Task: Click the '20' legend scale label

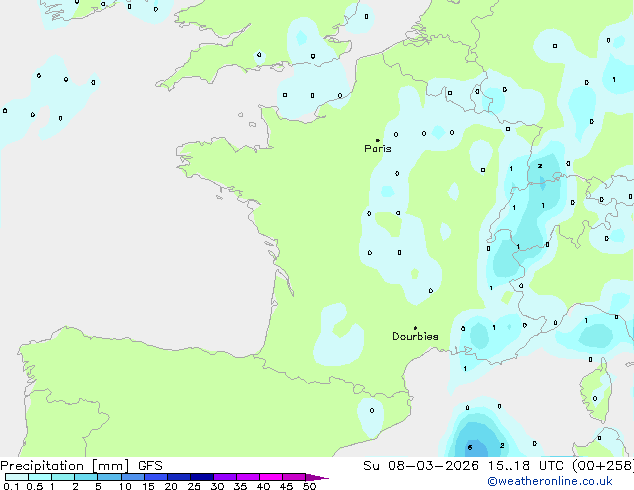Action: coord(171,486)
